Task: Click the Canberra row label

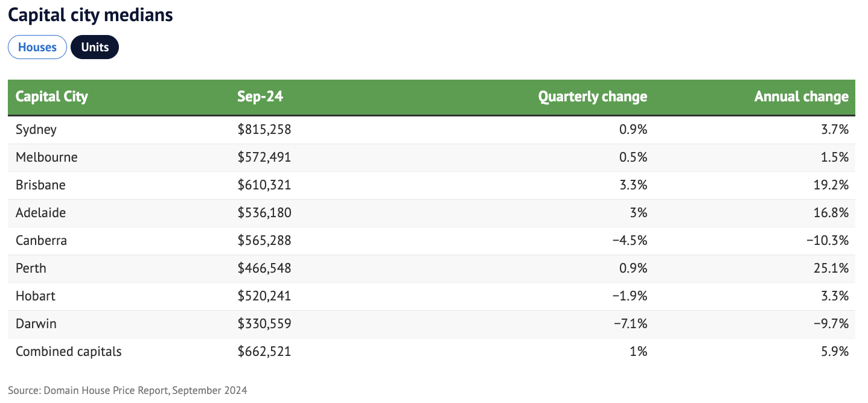Action: pyautogui.click(x=41, y=241)
